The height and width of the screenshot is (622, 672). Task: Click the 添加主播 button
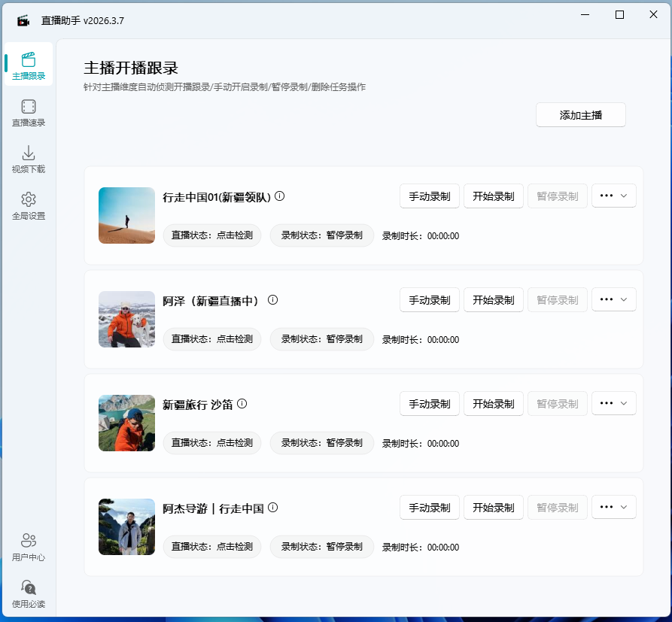[x=580, y=114]
